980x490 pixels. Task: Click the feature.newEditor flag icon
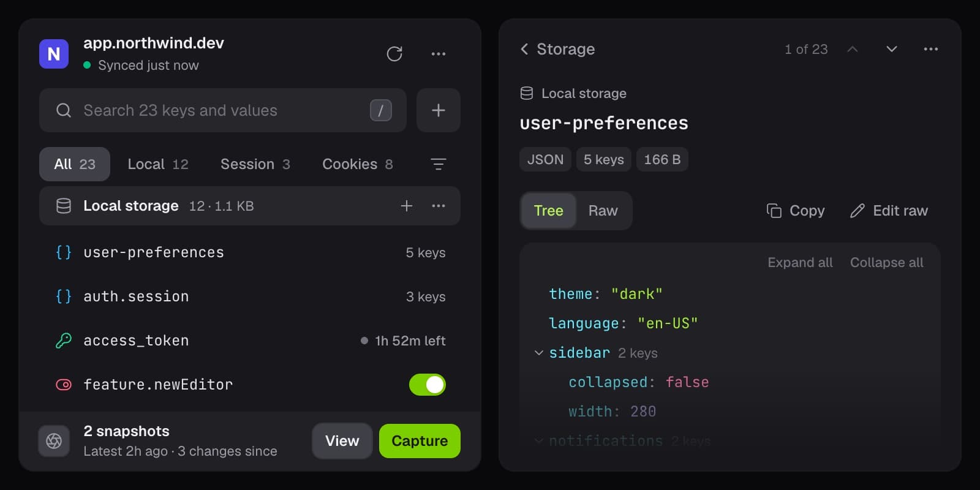pos(64,385)
